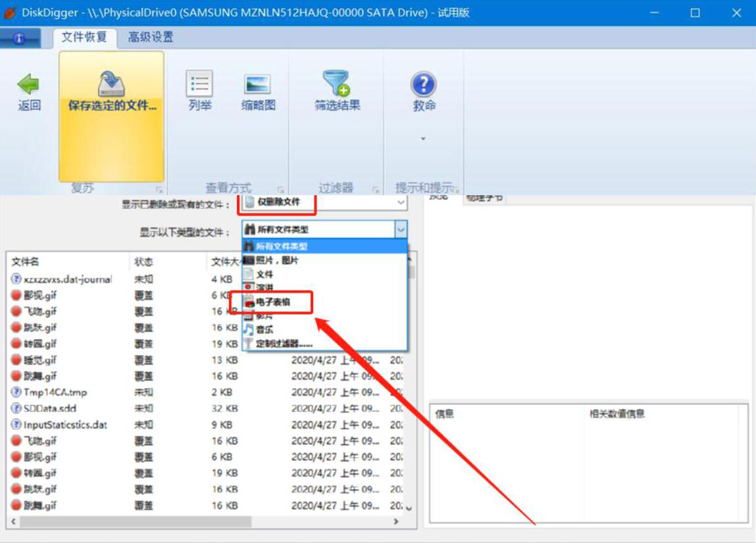Click the 9 KB size cell

[x=222, y=425]
